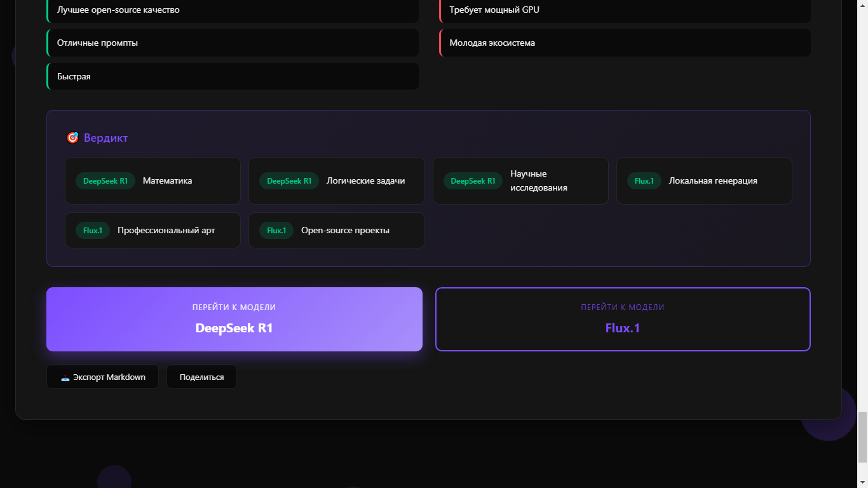Open DeepSeek R1 model page button
Image resolution: width=868 pixels, height=488 pixels.
point(234,319)
